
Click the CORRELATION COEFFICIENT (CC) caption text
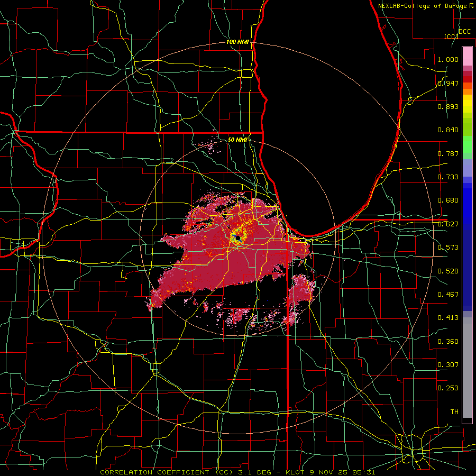[x=167, y=472]
